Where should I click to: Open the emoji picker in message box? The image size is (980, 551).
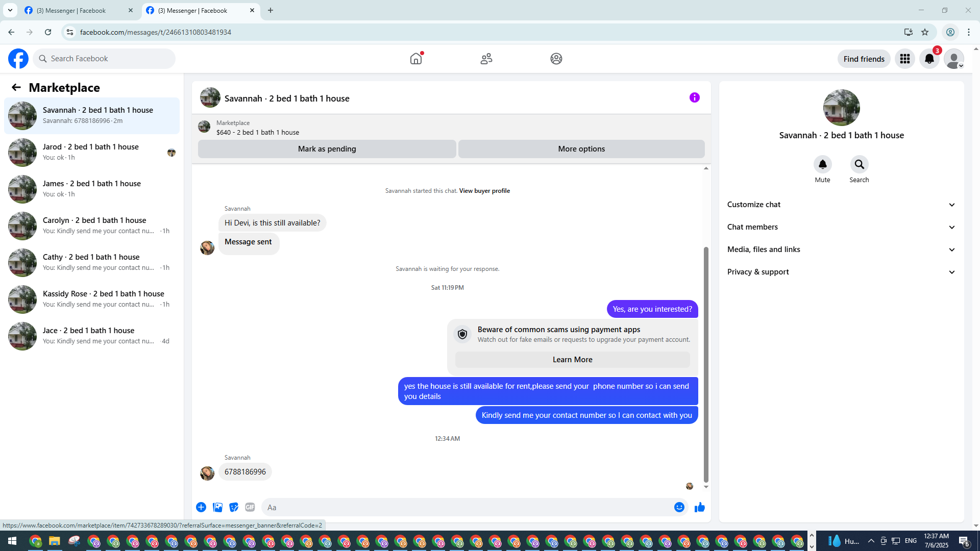pos(679,507)
